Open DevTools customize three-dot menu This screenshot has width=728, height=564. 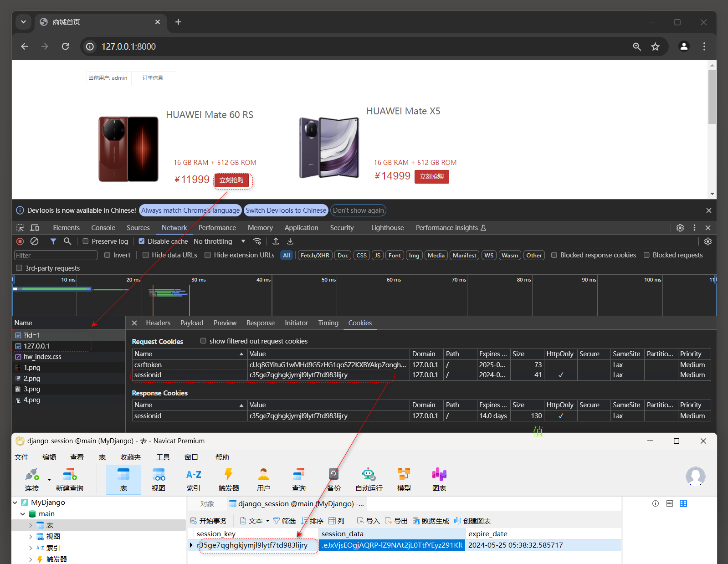click(x=694, y=228)
